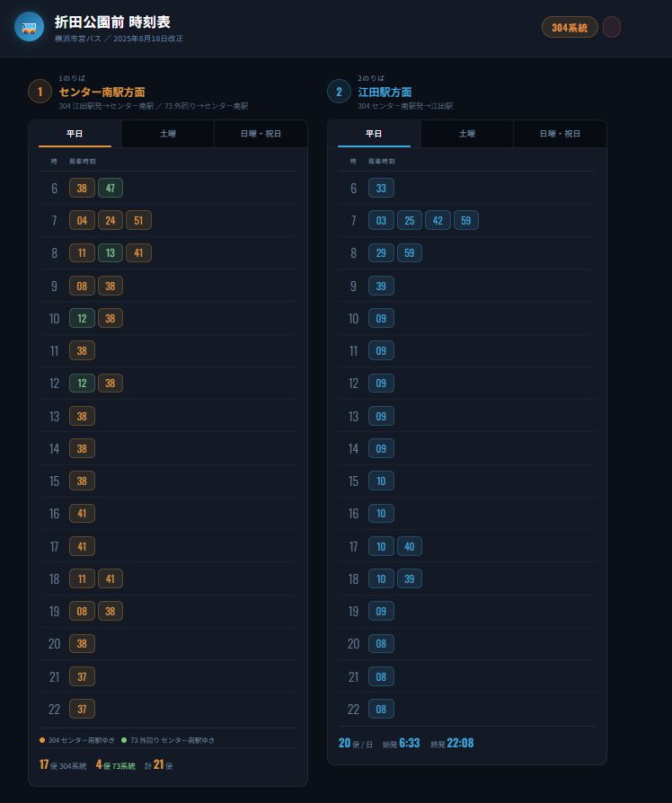
Task: Switch to 土曜 tab in 江田駅方面 timetable
Action: 467,134
